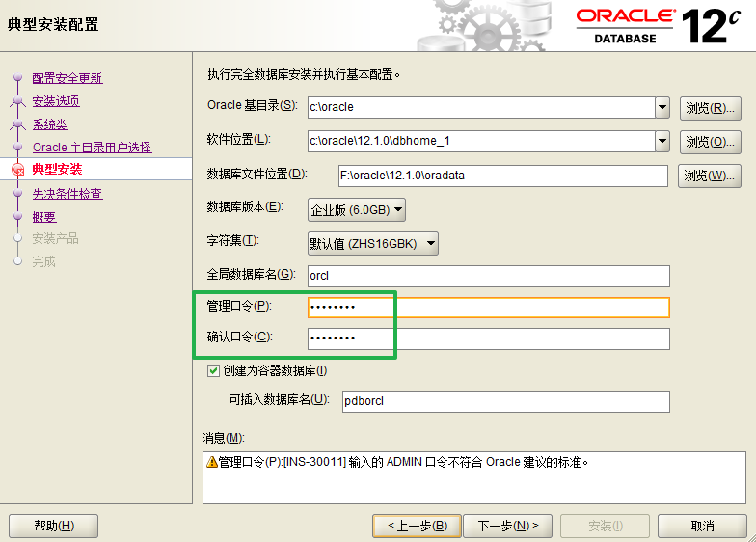The height and width of the screenshot is (542, 756).
Task: Click the Oracle 基目录 path field
Action: [481, 107]
